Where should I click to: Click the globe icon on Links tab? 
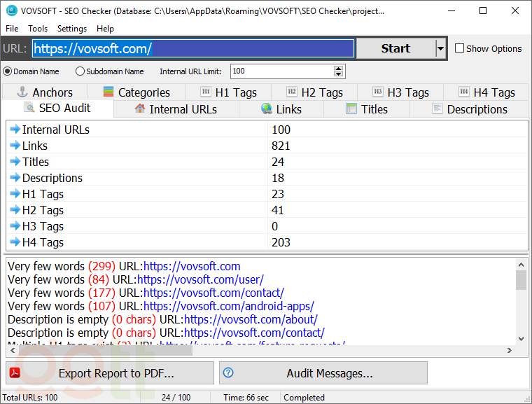[267, 109]
